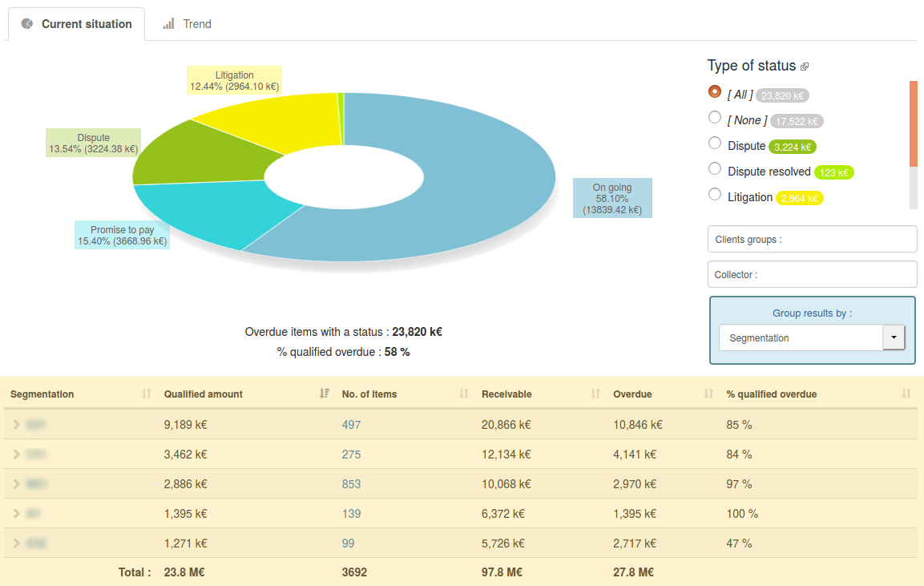
Task: Sort by % qualified overdue arrows
Action: coord(906,394)
